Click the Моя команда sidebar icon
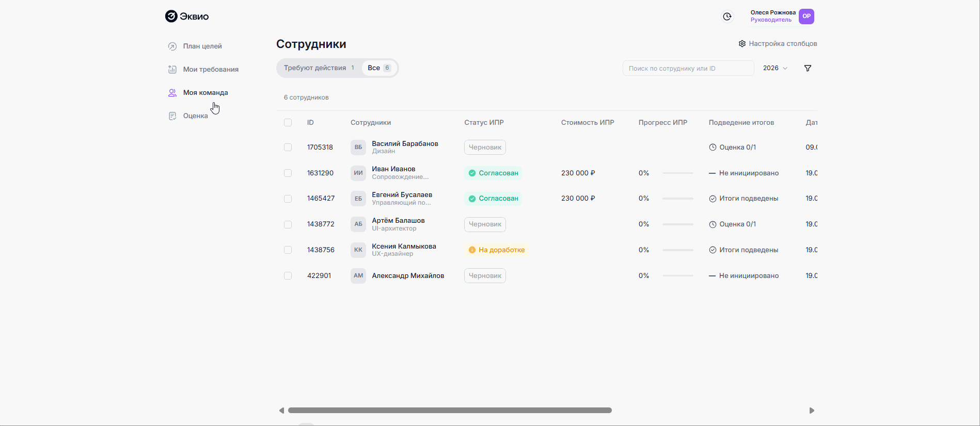This screenshot has height=426, width=980. point(172,93)
